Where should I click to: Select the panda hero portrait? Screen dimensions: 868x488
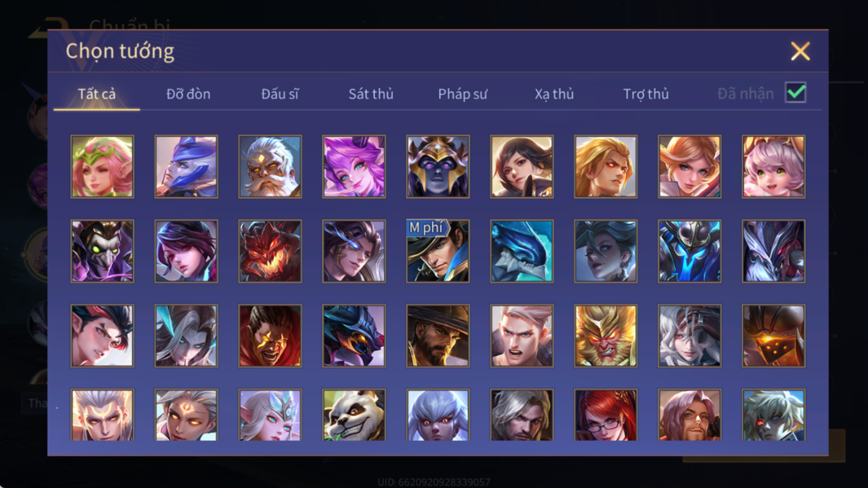click(x=354, y=415)
